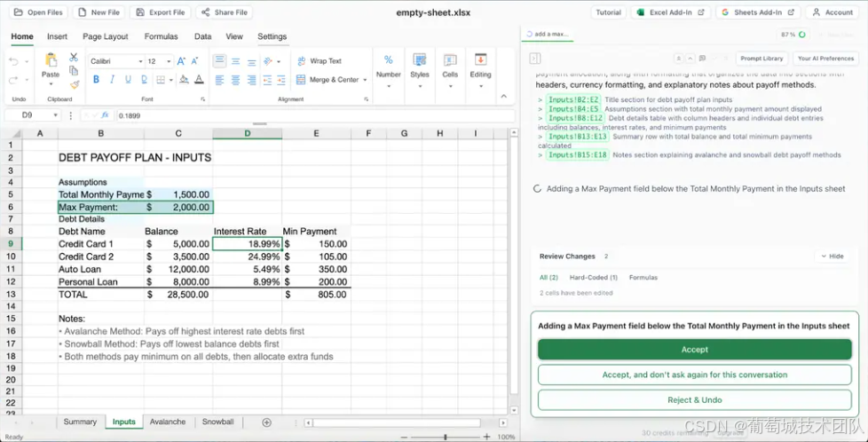Click the Cut scissors icon
The width and height of the screenshot is (868, 442).
click(73, 57)
